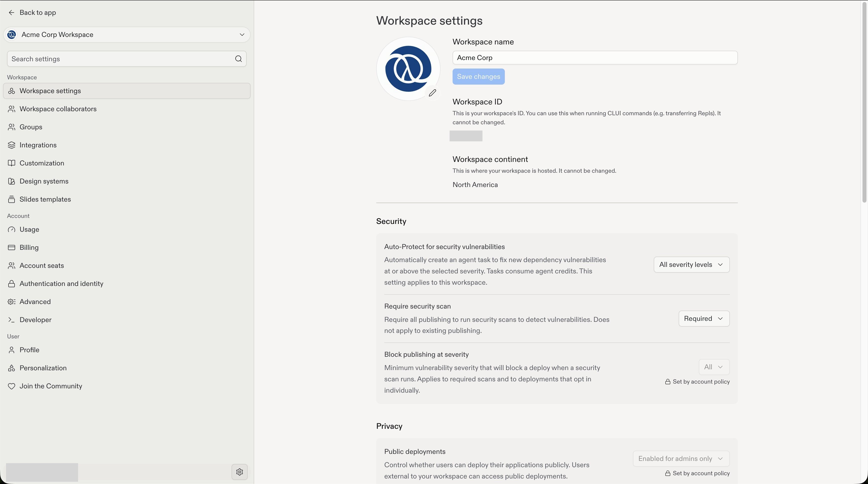868x484 pixels.
Task: Click the Developer terminal icon
Action: pyautogui.click(x=12, y=320)
